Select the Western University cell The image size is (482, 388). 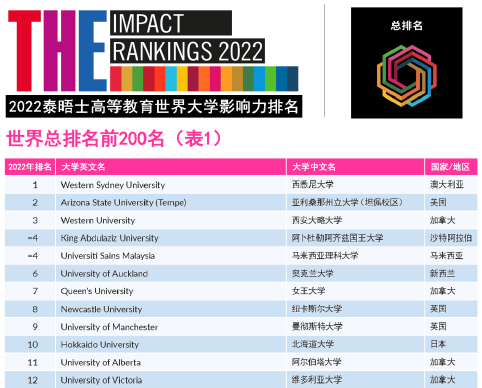pos(171,220)
